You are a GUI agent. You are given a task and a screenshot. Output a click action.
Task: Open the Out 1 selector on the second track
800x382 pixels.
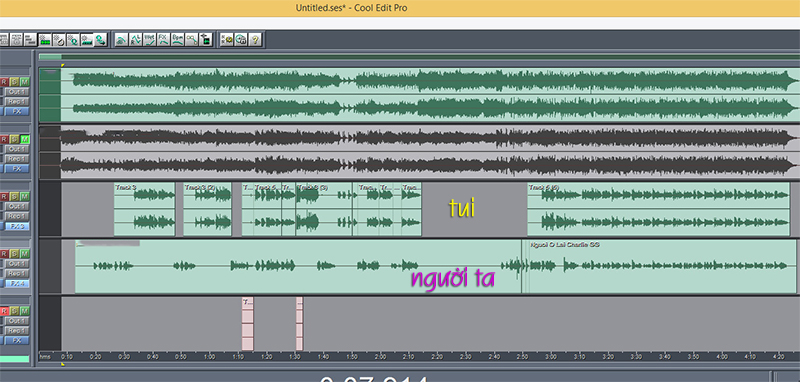pos(17,149)
